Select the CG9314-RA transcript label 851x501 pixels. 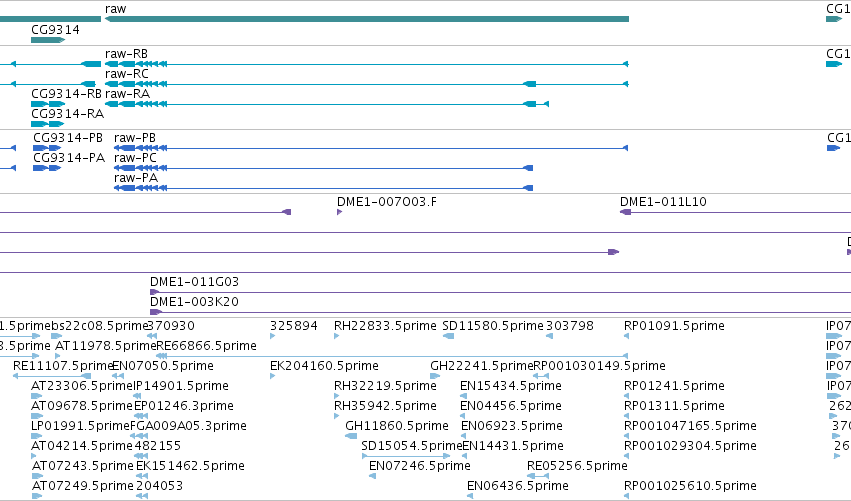coord(67,114)
